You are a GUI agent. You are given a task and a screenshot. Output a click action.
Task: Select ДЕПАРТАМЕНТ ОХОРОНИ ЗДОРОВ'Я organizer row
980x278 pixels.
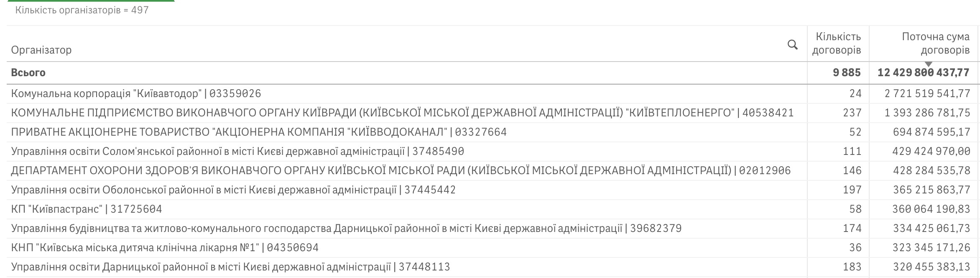(x=401, y=170)
